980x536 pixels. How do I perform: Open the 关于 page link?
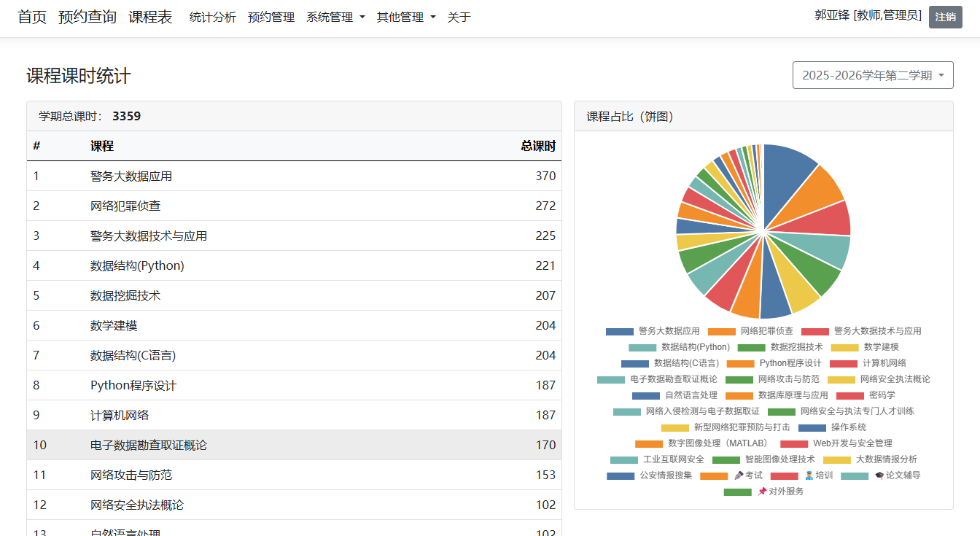click(459, 17)
